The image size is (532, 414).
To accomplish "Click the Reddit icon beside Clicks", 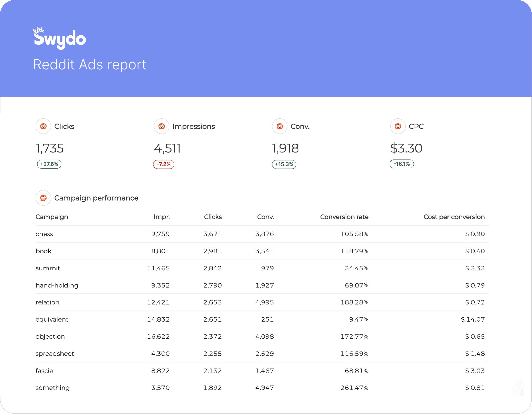I will 43,126.
